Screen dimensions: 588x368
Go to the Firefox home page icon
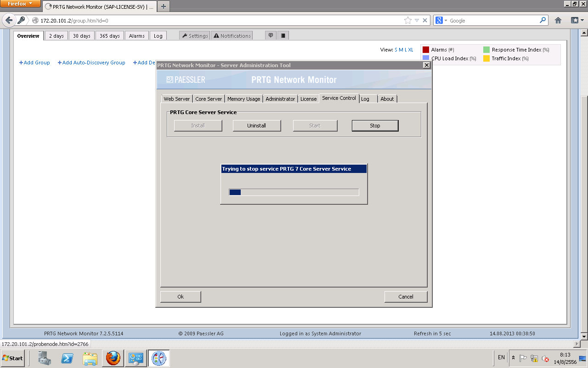click(558, 20)
